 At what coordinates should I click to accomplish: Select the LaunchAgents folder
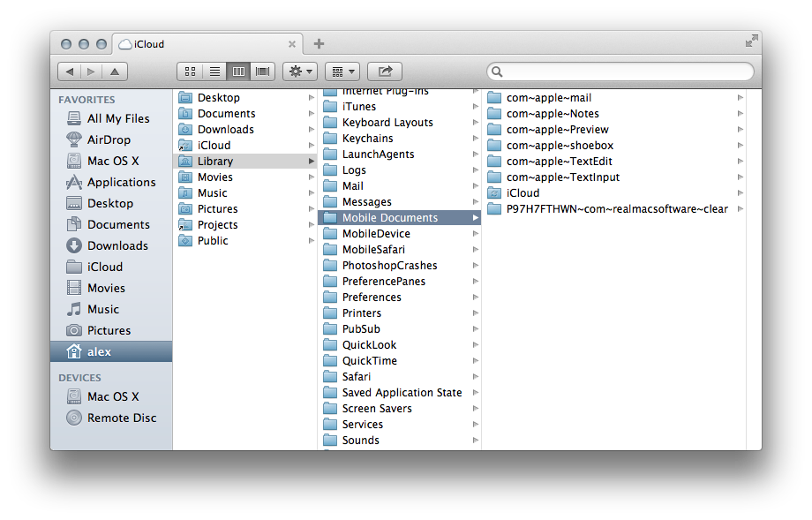(399, 154)
